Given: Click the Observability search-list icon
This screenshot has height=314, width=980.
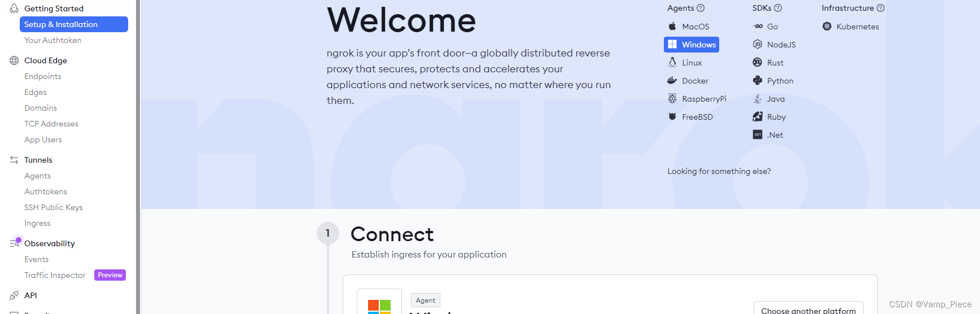Looking at the screenshot, I should pos(14,243).
